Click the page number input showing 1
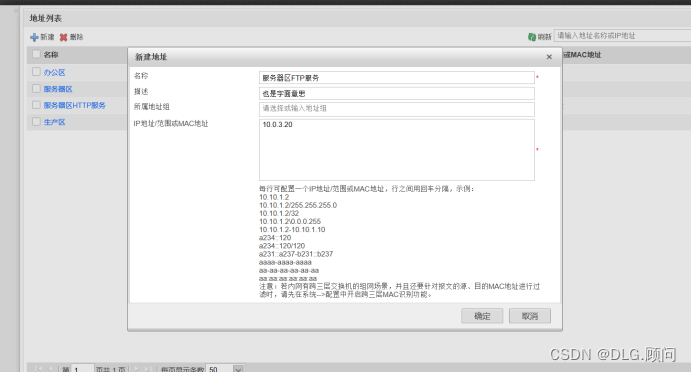 pos(82,368)
